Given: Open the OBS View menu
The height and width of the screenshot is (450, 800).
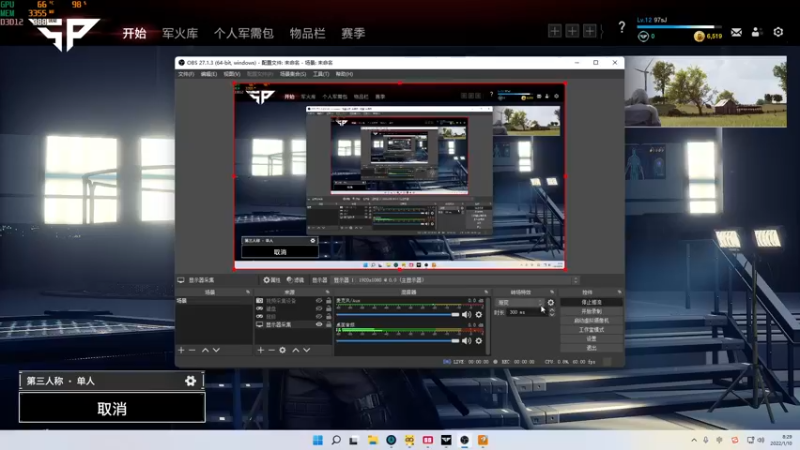Looking at the screenshot, I should (232, 74).
